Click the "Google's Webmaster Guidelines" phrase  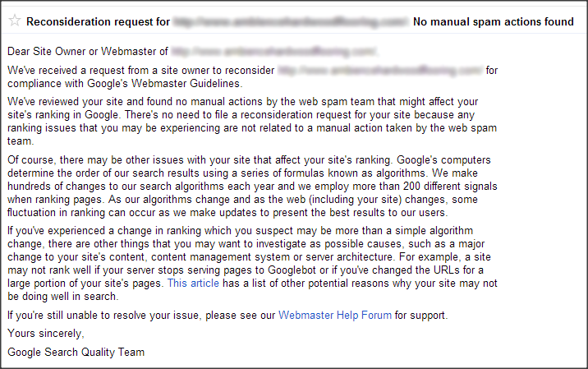point(163,83)
